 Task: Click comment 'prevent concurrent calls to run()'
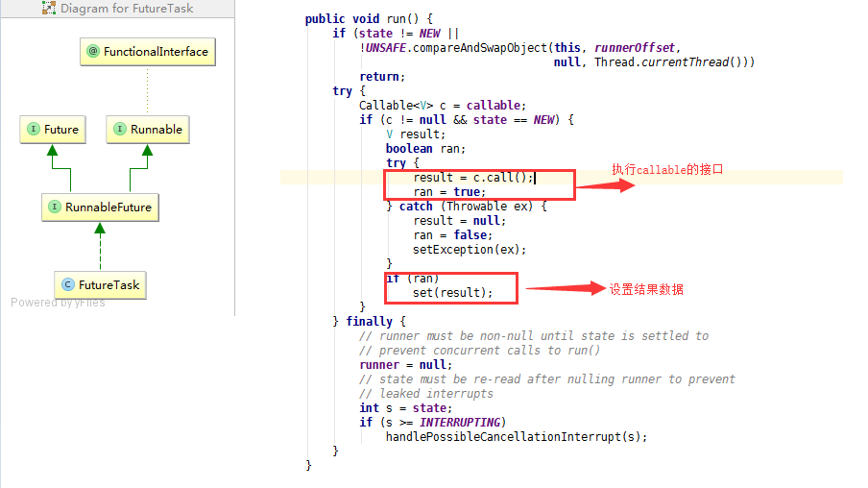pos(490,350)
